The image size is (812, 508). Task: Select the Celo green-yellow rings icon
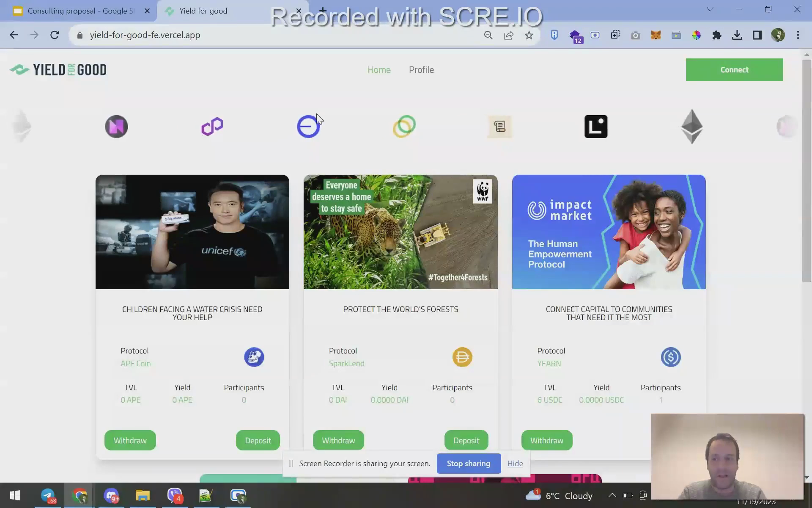pos(404,126)
